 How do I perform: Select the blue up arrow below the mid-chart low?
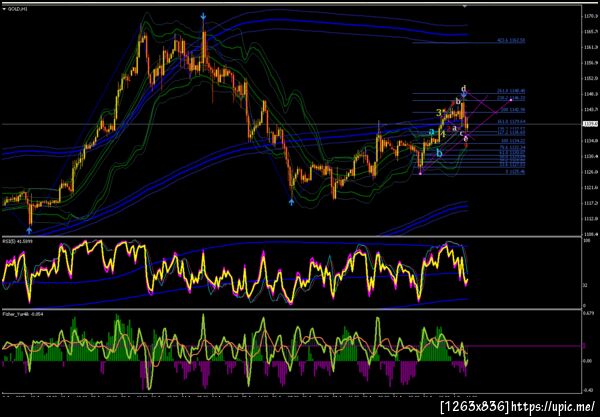pos(292,202)
